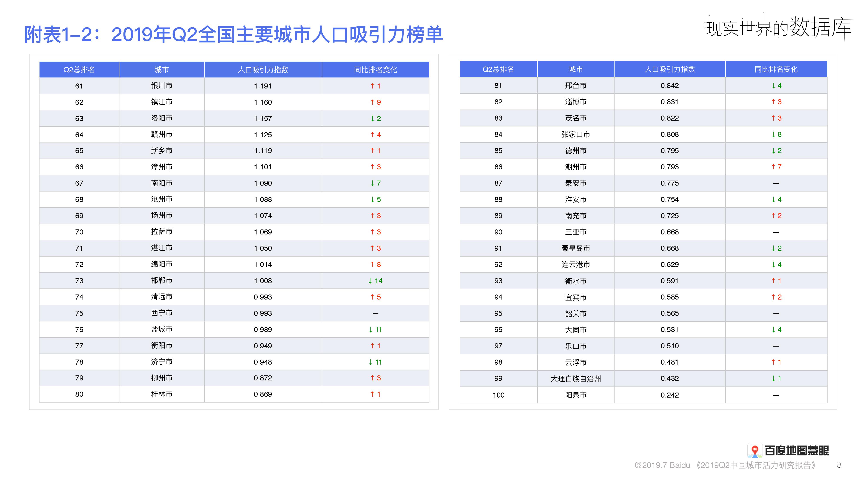Click index value 1.191 for 银川市
Screen dimensions: 868x488
click(x=263, y=86)
